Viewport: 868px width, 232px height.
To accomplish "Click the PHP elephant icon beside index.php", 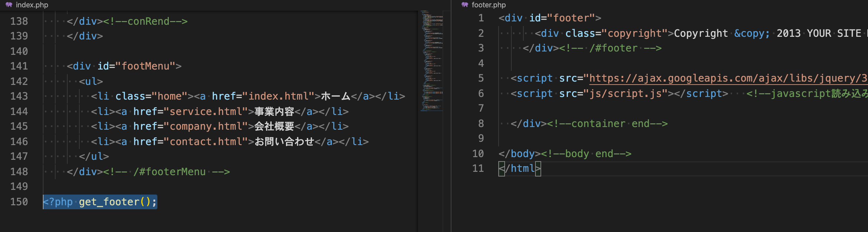I will (x=9, y=5).
